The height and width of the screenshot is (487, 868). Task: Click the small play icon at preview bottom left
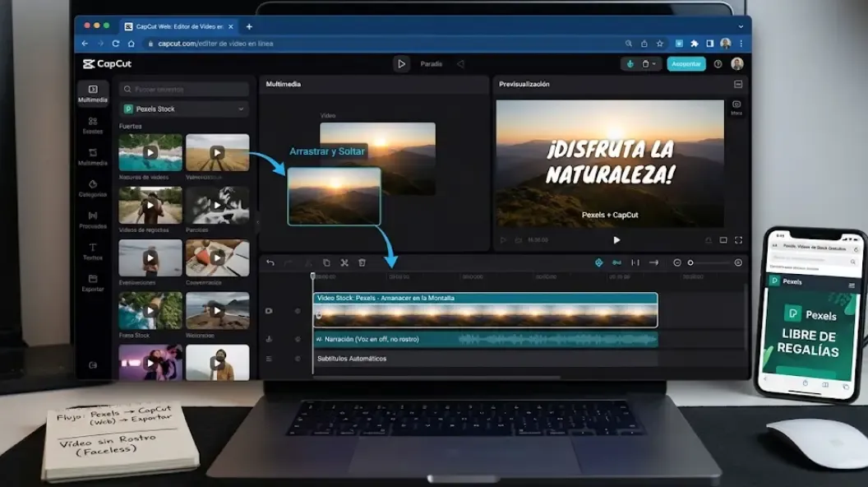503,240
